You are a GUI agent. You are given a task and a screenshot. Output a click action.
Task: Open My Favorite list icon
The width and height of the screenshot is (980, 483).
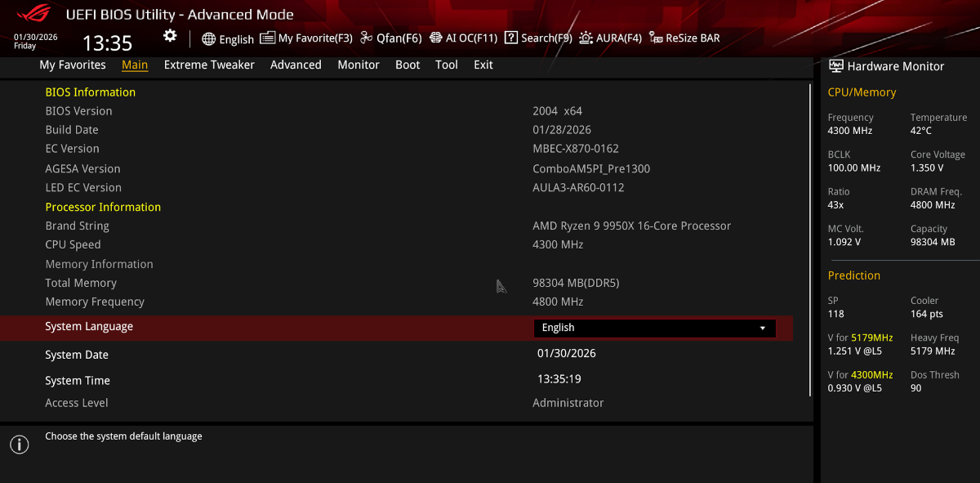(268, 38)
